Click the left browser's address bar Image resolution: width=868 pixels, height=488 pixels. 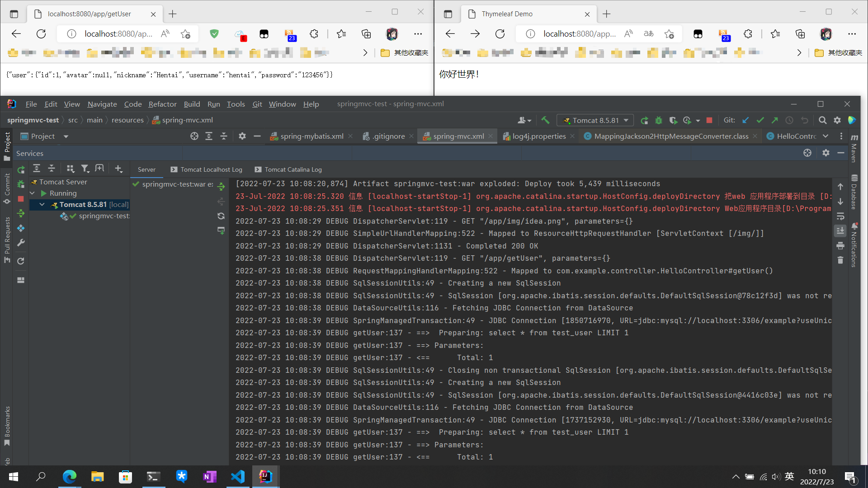pyautogui.click(x=118, y=34)
